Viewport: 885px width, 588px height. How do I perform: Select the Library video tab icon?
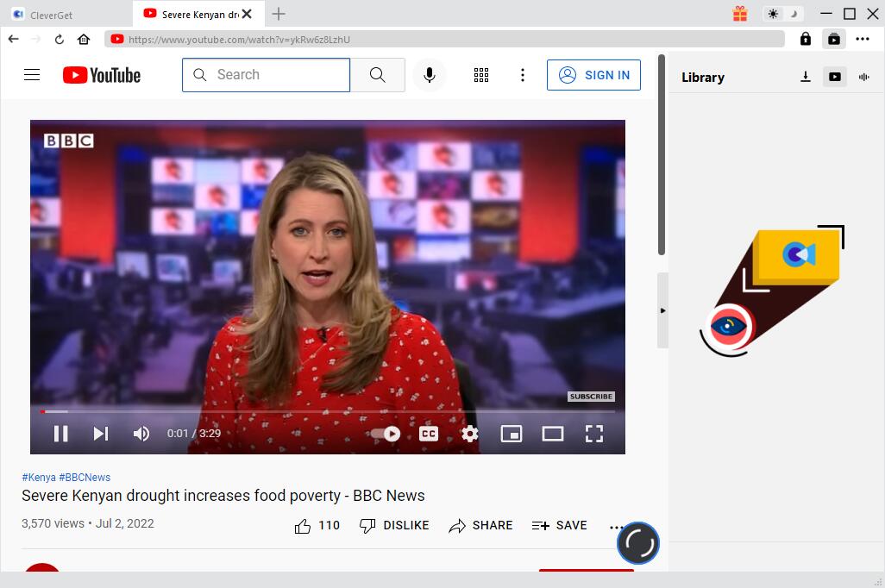point(834,77)
